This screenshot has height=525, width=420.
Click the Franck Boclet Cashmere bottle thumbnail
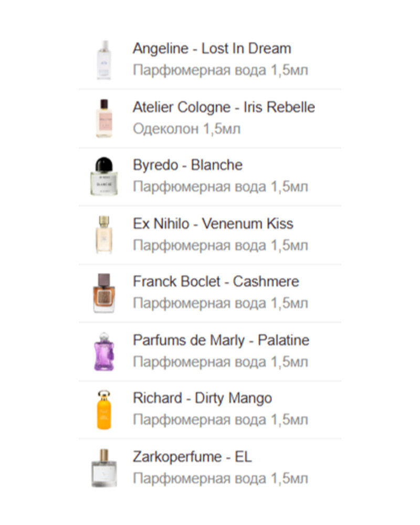(104, 293)
